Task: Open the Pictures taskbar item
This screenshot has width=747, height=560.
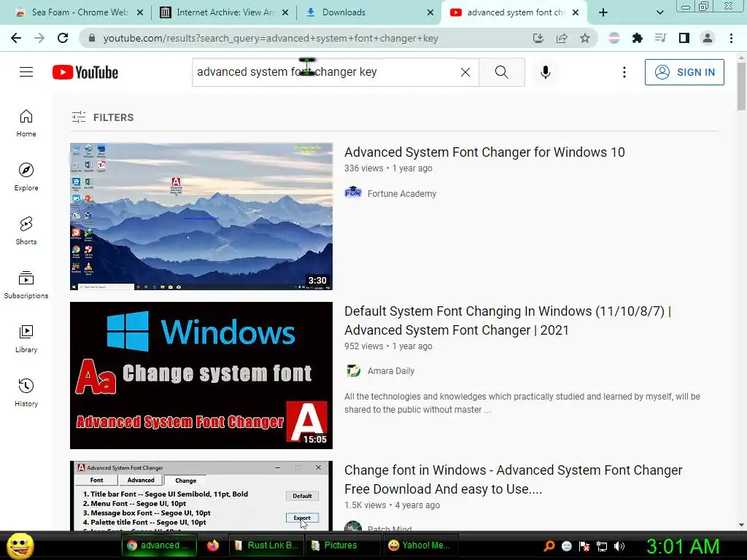Action: point(341,545)
